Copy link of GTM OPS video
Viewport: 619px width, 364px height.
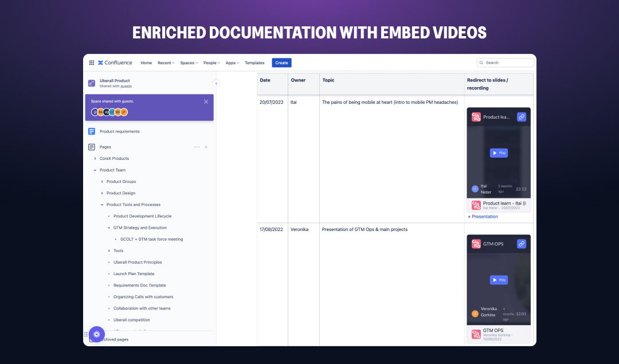point(522,244)
